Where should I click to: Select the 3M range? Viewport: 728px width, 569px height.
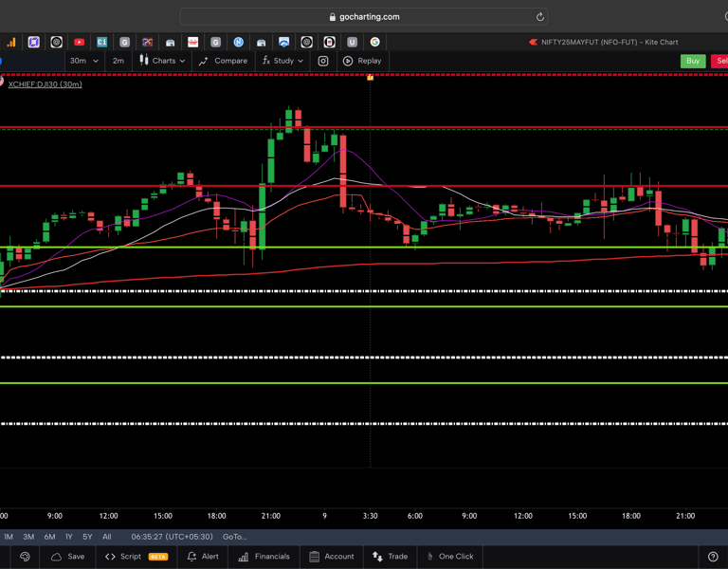pos(28,537)
